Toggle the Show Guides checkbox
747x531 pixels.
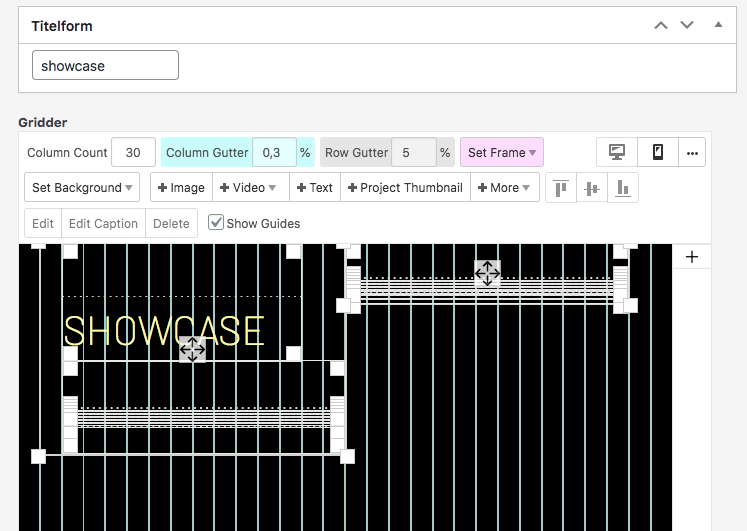click(216, 222)
